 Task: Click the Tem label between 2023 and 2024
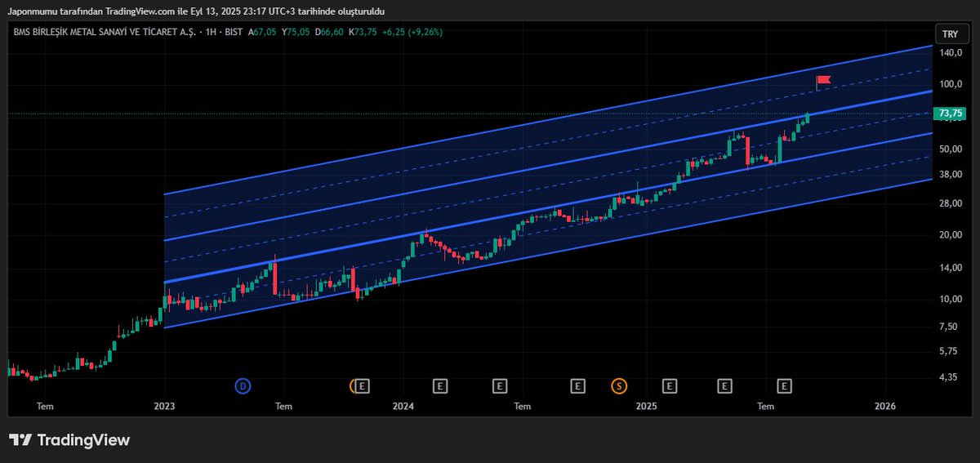click(x=283, y=406)
